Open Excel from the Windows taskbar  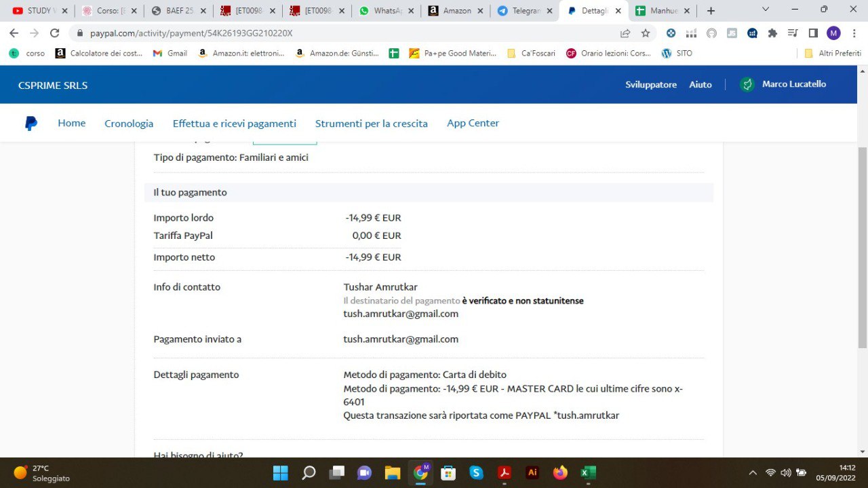[588, 472]
